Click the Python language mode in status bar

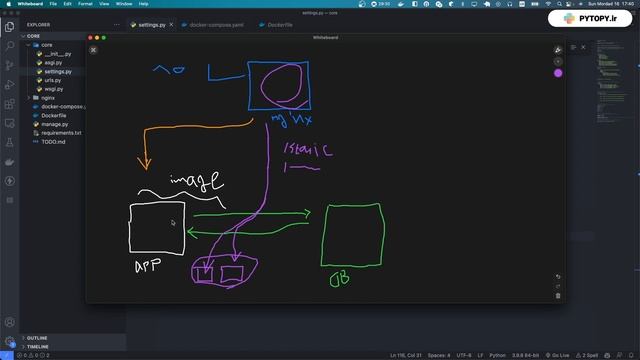[497, 356]
